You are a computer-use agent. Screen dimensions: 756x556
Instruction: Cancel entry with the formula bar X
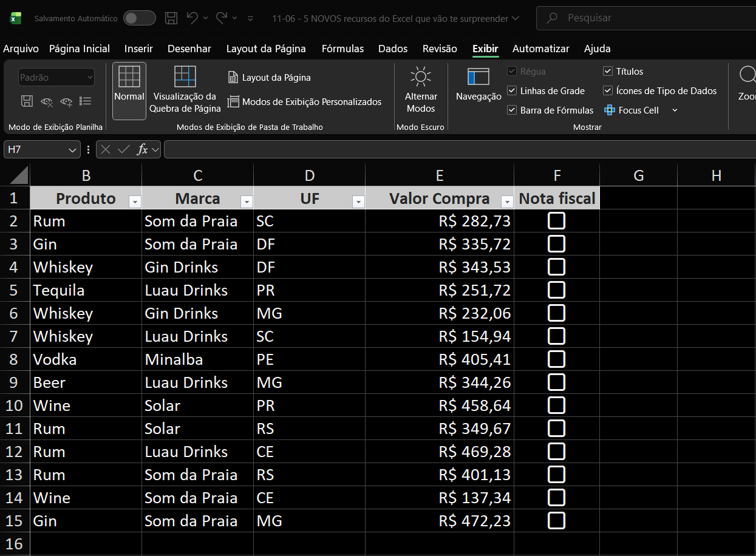click(x=106, y=149)
